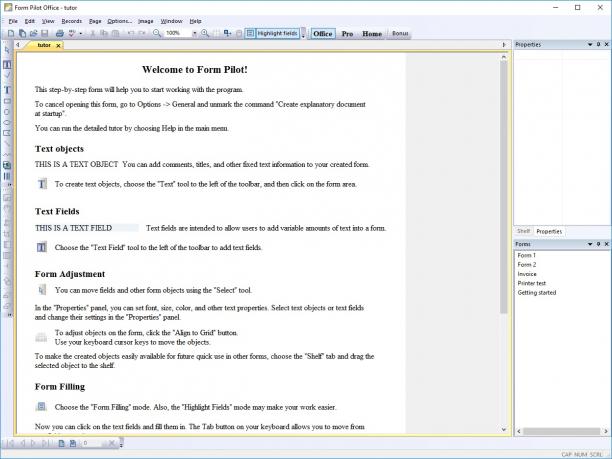This screenshot has height=459, width=612.
Task: Expand the toolbar options overflow arrow
Action: tap(303, 34)
